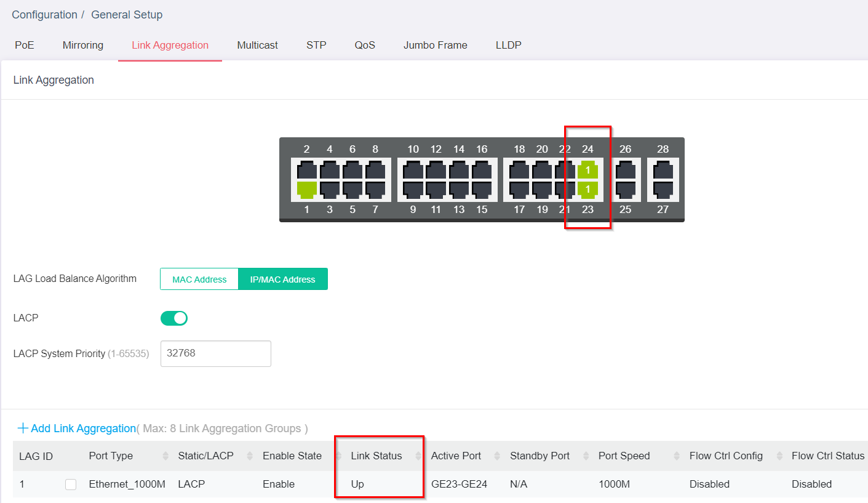Select IP/MAC Address load balance option
Screen dimensions: 868x503
click(282, 280)
